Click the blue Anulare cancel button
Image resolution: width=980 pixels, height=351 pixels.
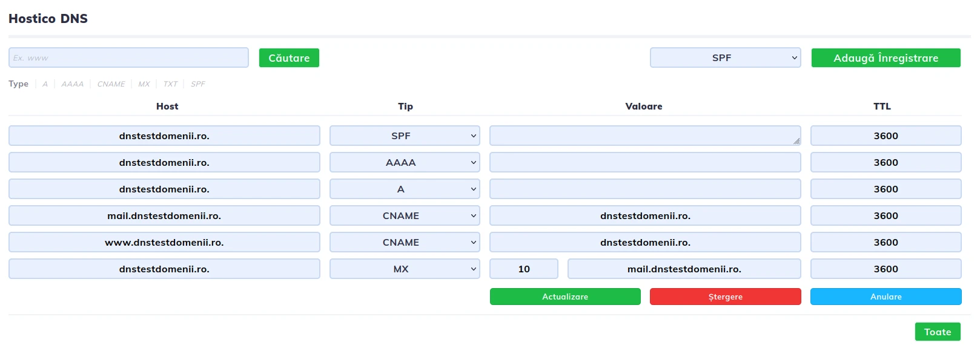pos(886,297)
